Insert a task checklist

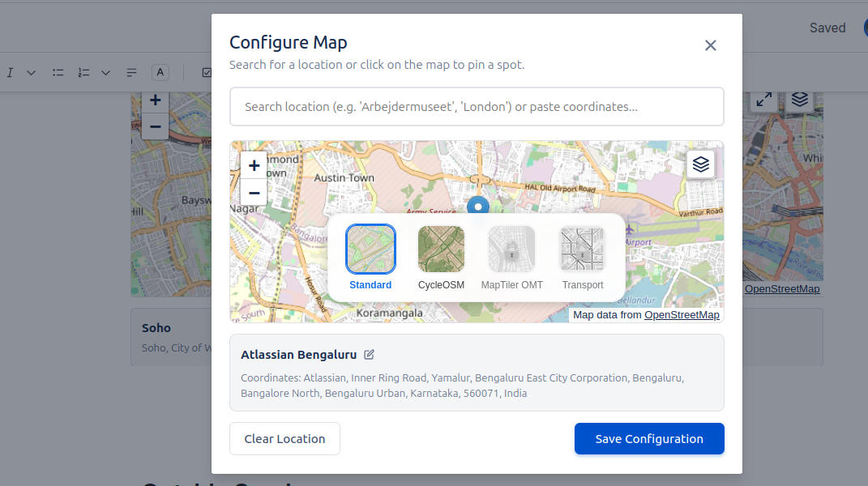(205, 72)
